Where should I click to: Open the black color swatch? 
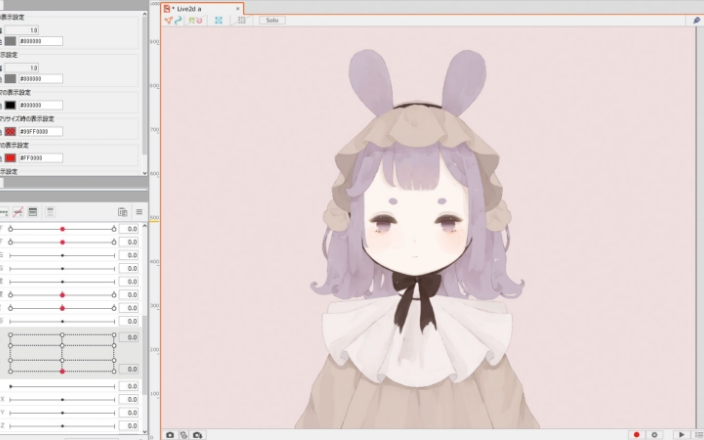[x=10, y=105]
